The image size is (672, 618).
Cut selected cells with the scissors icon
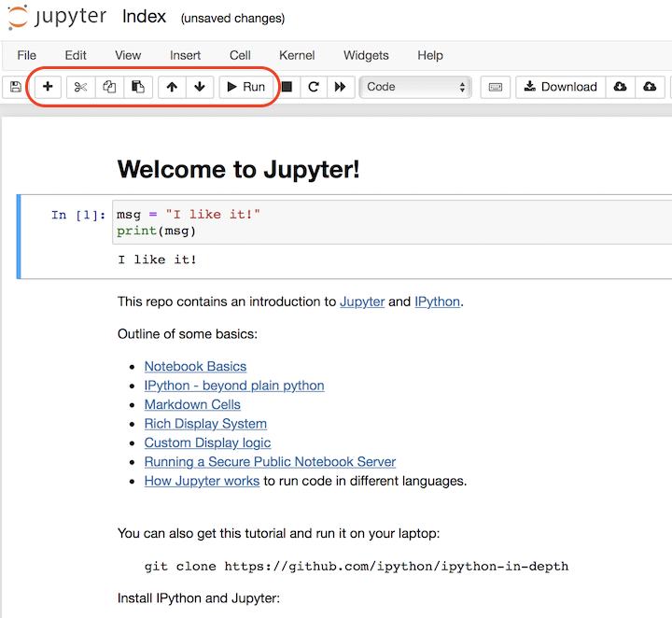click(x=80, y=87)
